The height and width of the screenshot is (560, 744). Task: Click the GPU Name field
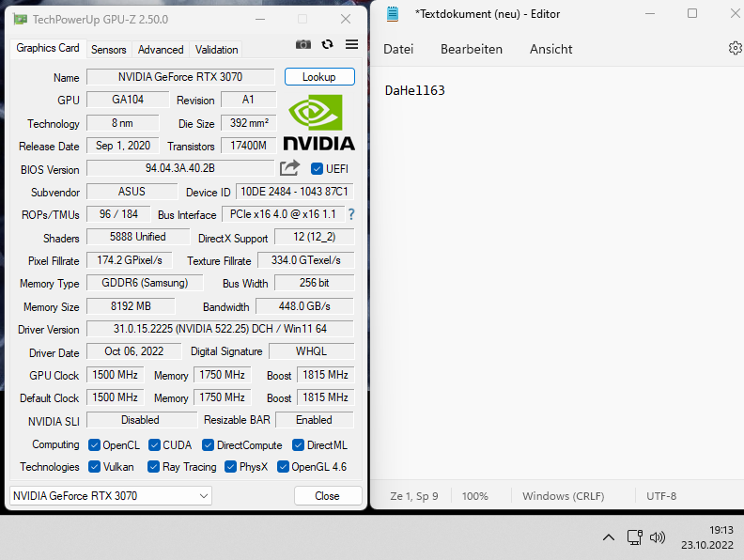point(180,77)
